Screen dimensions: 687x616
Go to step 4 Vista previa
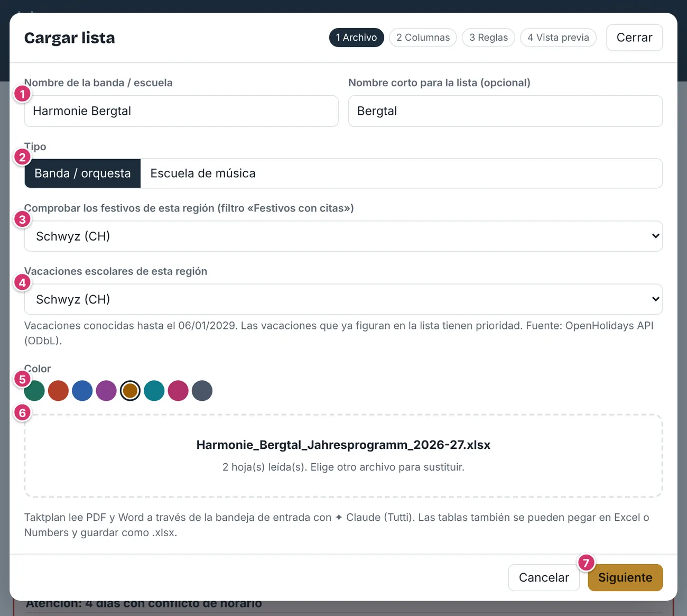(x=558, y=38)
